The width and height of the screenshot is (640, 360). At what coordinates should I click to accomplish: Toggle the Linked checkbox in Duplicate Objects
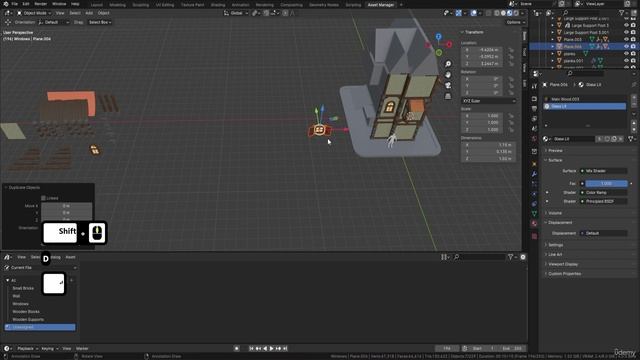click(x=44, y=198)
